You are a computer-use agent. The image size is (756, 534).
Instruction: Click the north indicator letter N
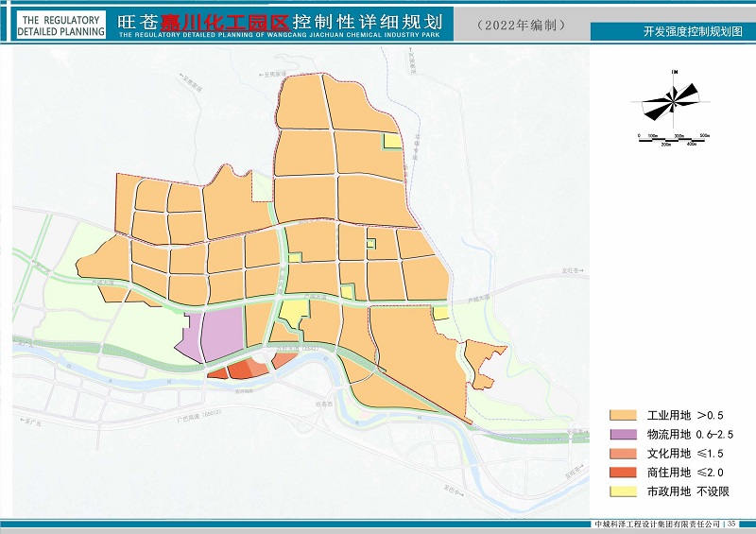(x=674, y=72)
